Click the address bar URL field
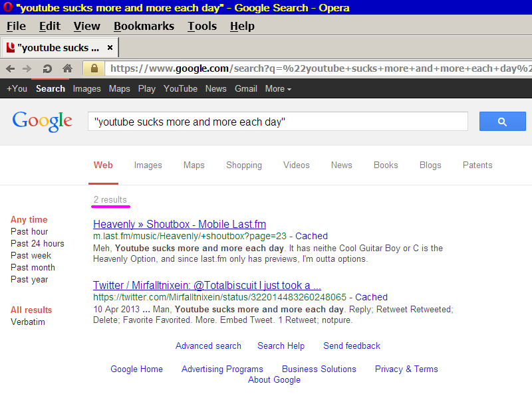 [319, 69]
